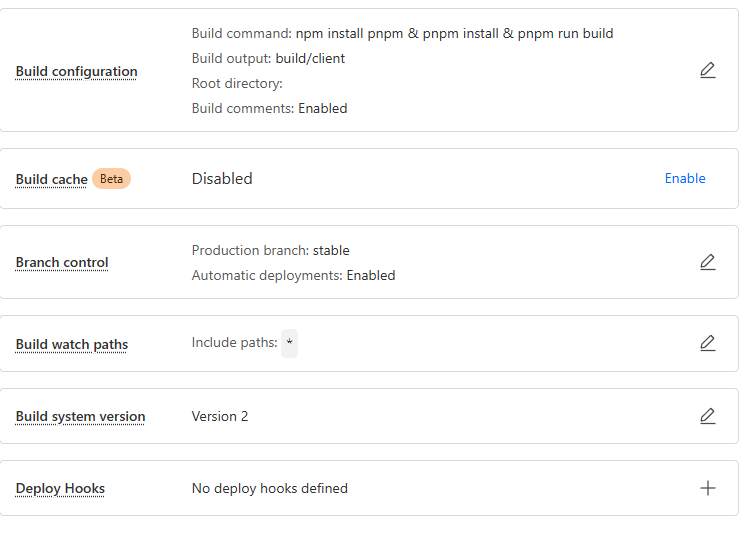Click the production branch value stable
755x534 pixels.
331,250
